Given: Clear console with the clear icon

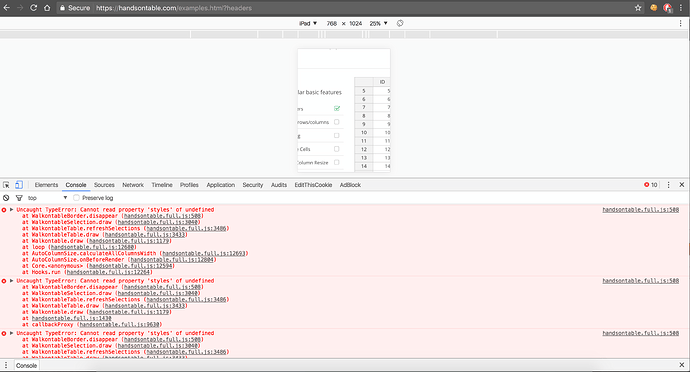Looking at the screenshot, I should (x=6, y=198).
